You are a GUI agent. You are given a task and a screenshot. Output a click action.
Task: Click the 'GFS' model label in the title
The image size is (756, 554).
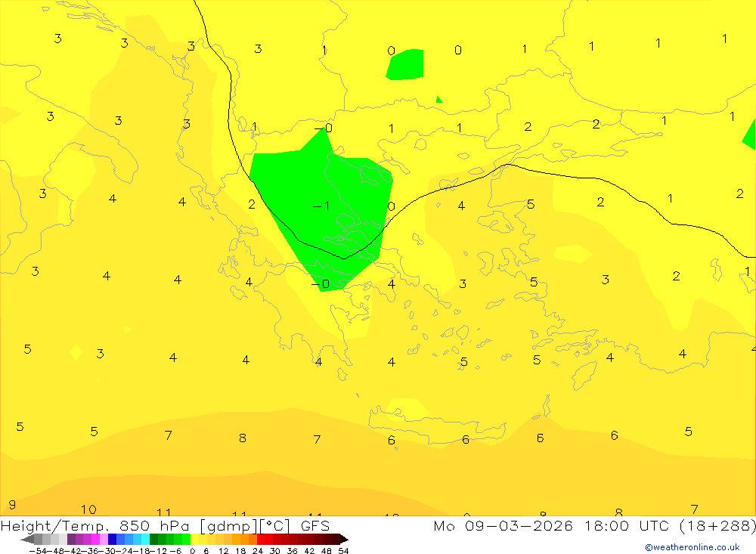coord(315,525)
